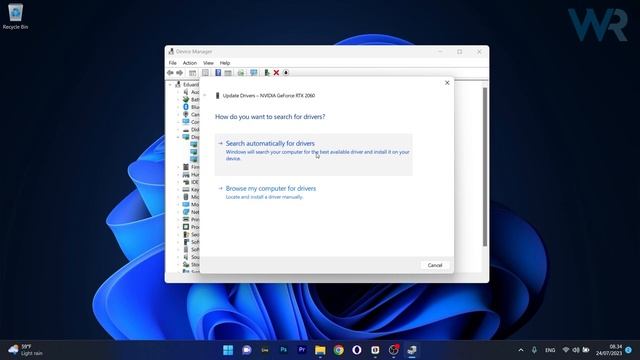Toggle the Show/Hide Action Pane toolbar icon

pos(228,73)
